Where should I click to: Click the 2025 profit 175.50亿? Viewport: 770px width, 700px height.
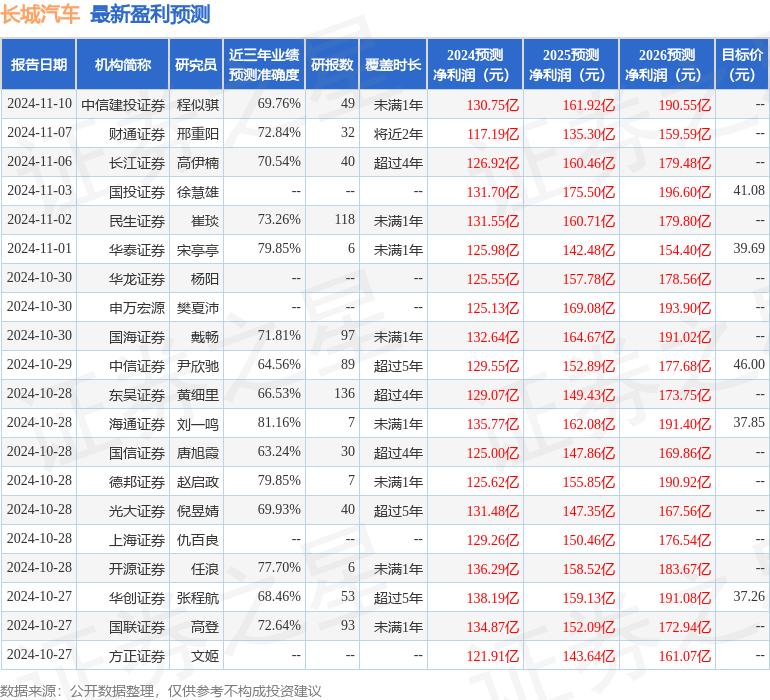pyautogui.click(x=589, y=192)
